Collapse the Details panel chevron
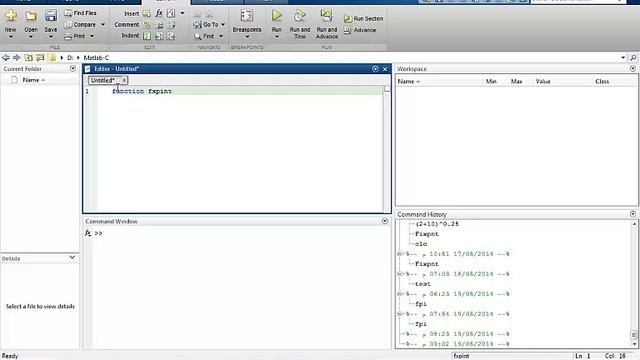Image resolution: width=640 pixels, height=360 pixels. (x=72, y=258)
